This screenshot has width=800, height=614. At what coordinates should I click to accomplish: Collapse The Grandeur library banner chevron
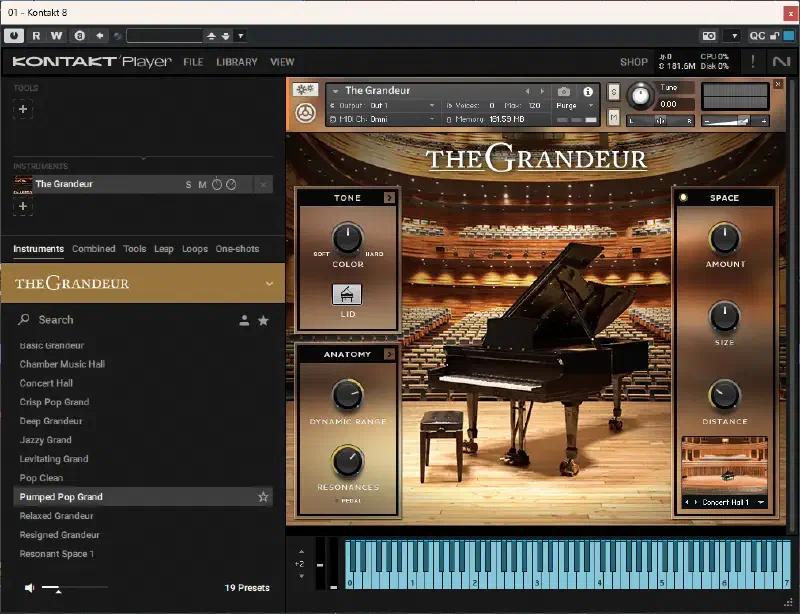(x=269, y=283)
